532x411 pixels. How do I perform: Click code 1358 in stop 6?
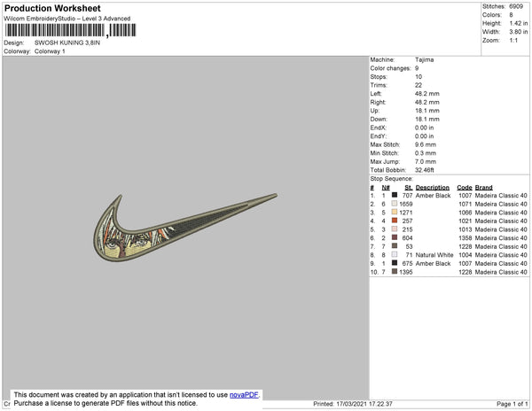[x=465, y=238]
